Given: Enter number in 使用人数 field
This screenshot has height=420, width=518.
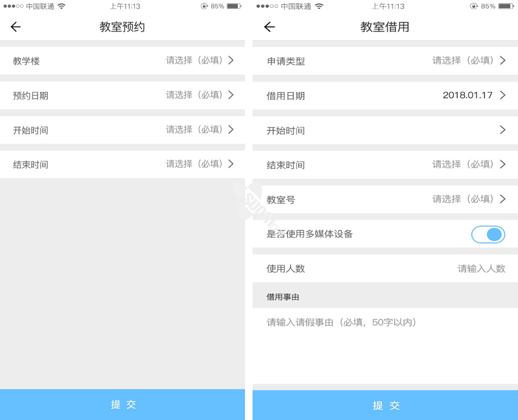Looking at the screenshot, I should pos(481,269).
